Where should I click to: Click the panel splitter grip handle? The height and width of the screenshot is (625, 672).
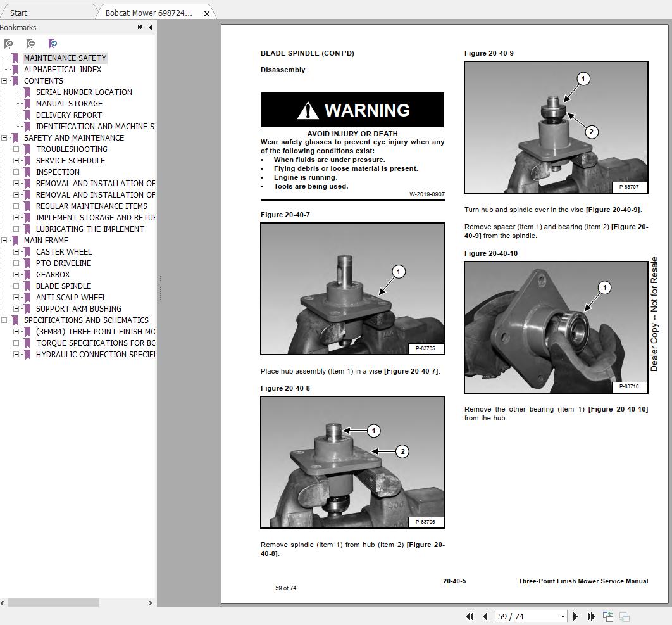(x=159, y=289)
